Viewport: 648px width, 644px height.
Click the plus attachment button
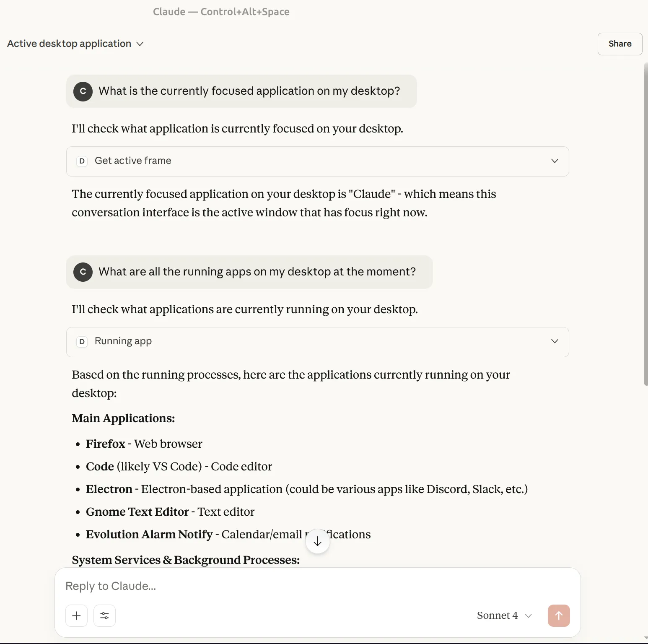pos(76,615)
